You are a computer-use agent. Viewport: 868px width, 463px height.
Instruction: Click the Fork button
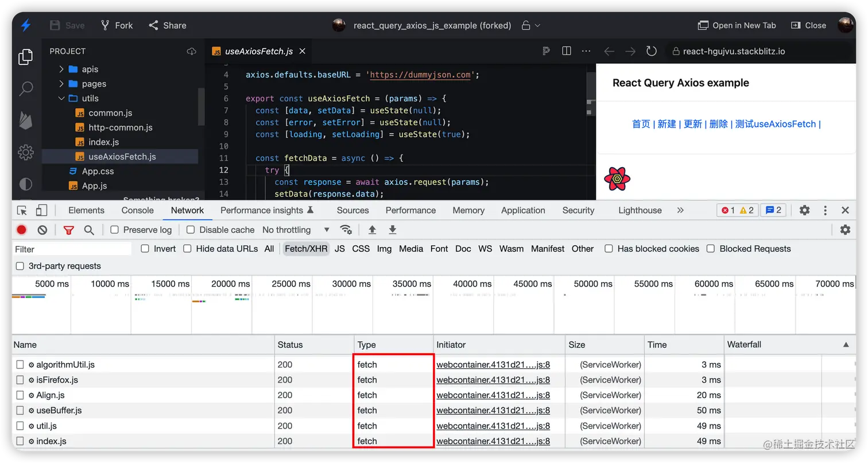pos(117,25)
